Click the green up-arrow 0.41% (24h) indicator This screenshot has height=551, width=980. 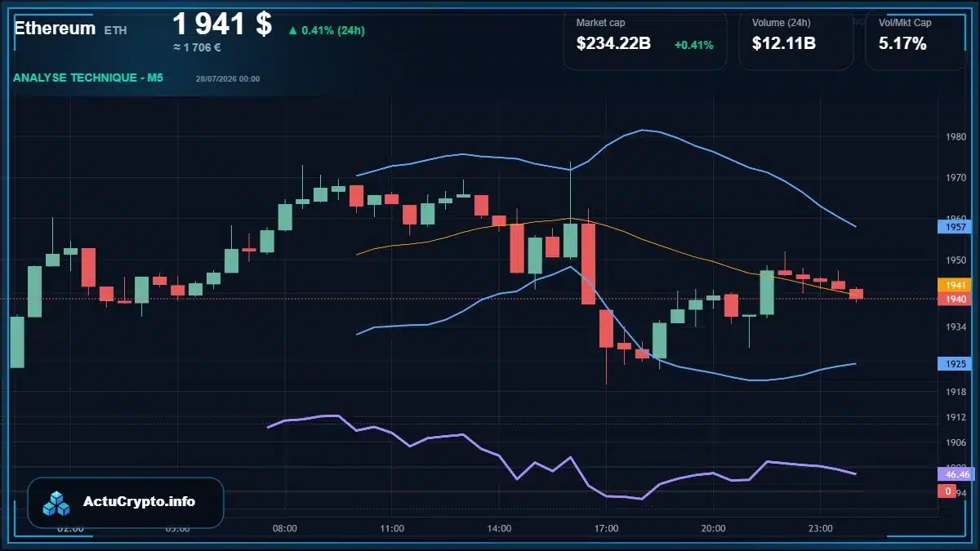tap(326, 30)
